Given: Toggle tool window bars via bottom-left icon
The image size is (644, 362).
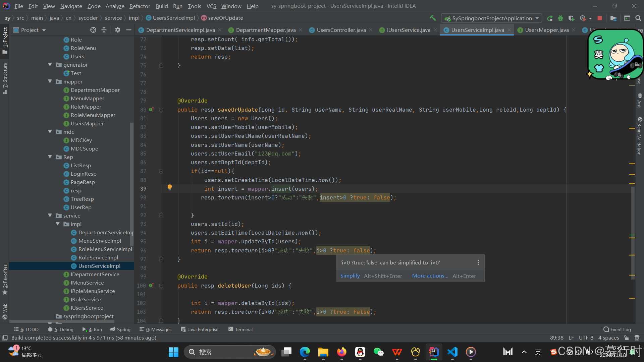Looking at the screenshot, I should pyautogui.click(x=5, y=338).
